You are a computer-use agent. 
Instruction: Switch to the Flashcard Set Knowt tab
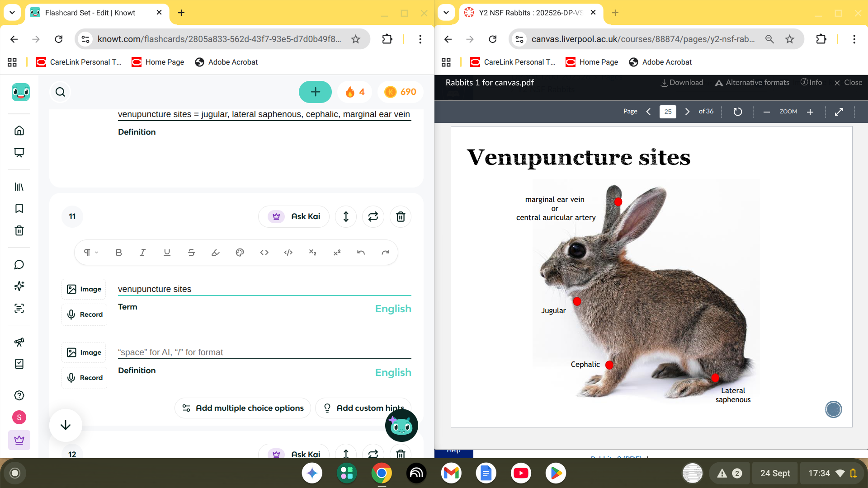(x=90, y=13)
